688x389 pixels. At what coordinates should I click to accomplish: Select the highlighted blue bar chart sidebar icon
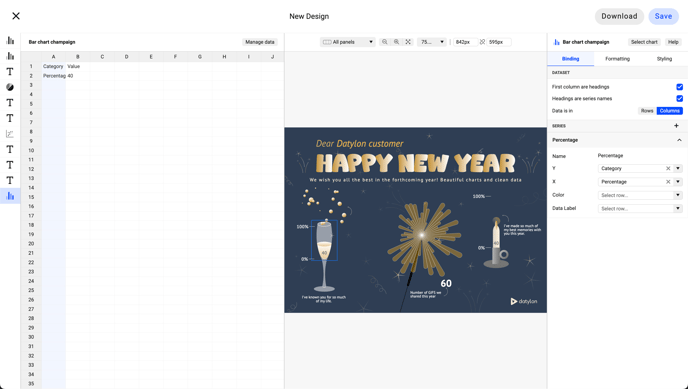click(10, 196)
